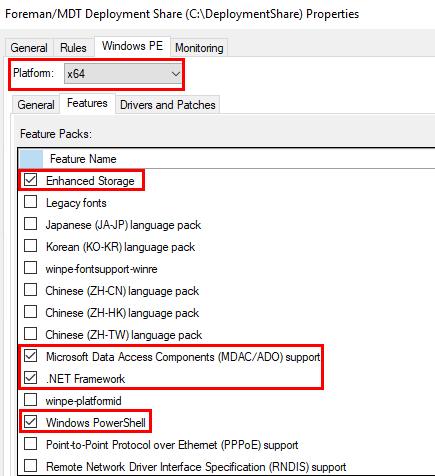Enable the winpe-platformid checkbox

(30, 400)
